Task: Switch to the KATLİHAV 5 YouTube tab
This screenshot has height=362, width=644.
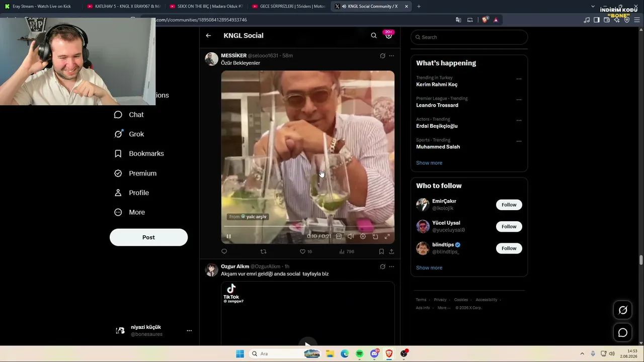Action: pos(123,7)
